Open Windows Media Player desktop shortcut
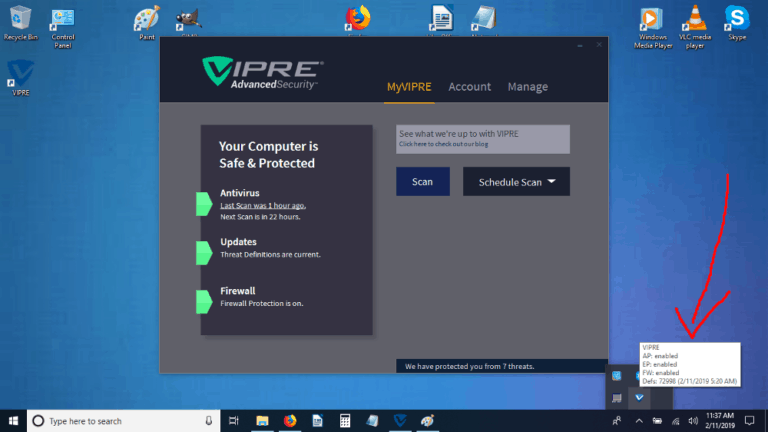This screenshot has height=432, width=768. [x=653, y=27]
